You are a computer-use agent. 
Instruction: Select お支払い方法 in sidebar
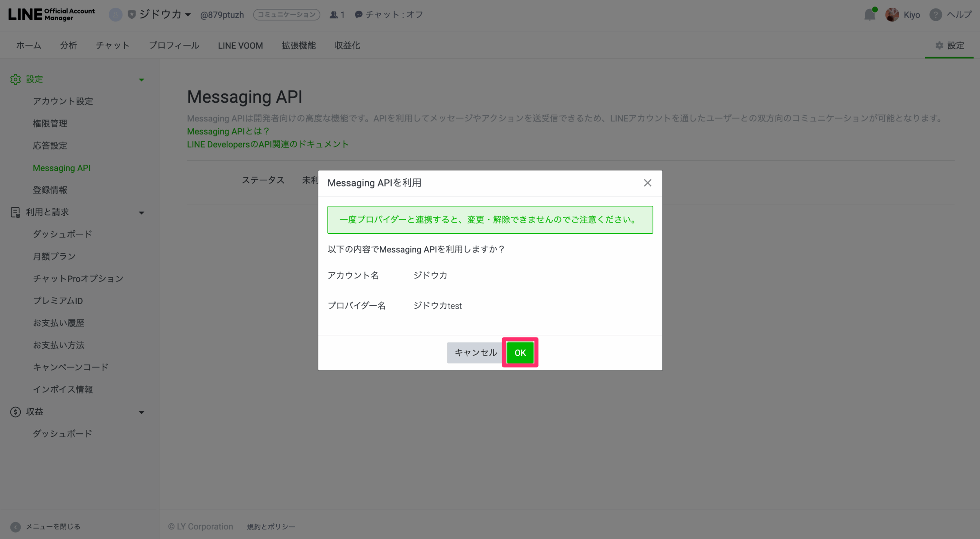[59, 345]
